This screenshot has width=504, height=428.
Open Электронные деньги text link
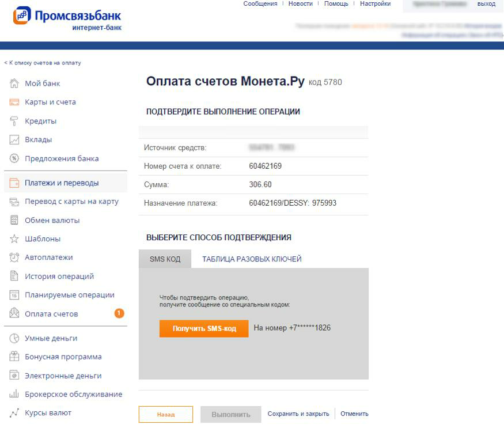63,376
